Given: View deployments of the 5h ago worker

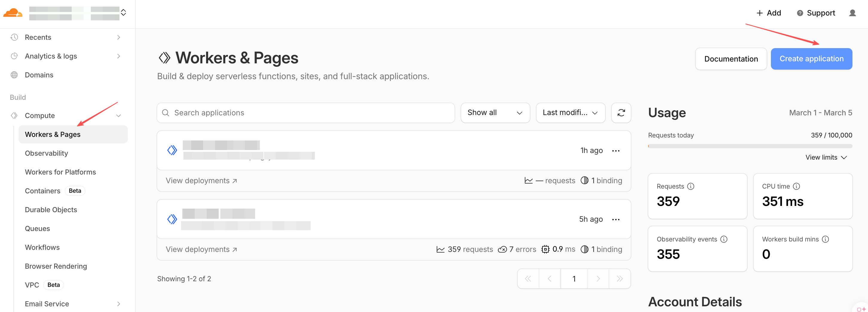Looking at the screenshot, I should pos(201,249).
